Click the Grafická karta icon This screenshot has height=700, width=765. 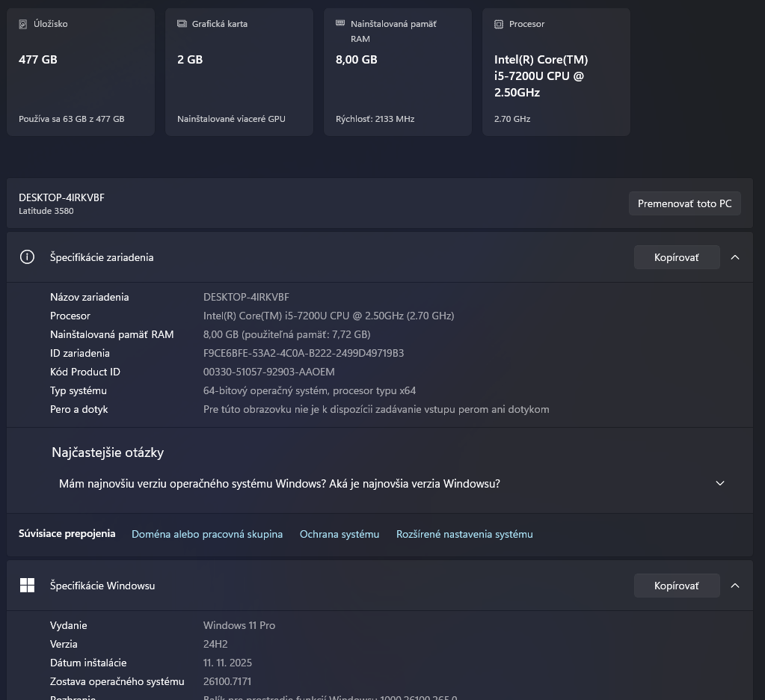tap(181, 23)
